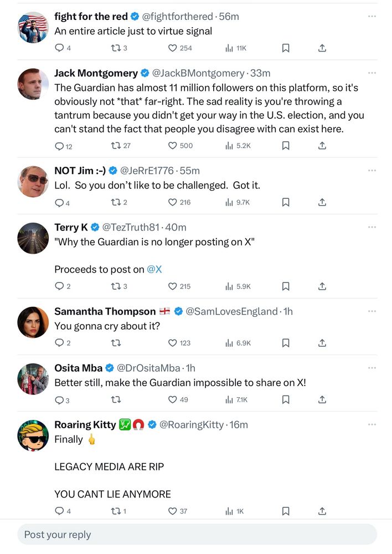
Task: Expand the more menu on Roaring Kitty's post
Action: [372, 424]
